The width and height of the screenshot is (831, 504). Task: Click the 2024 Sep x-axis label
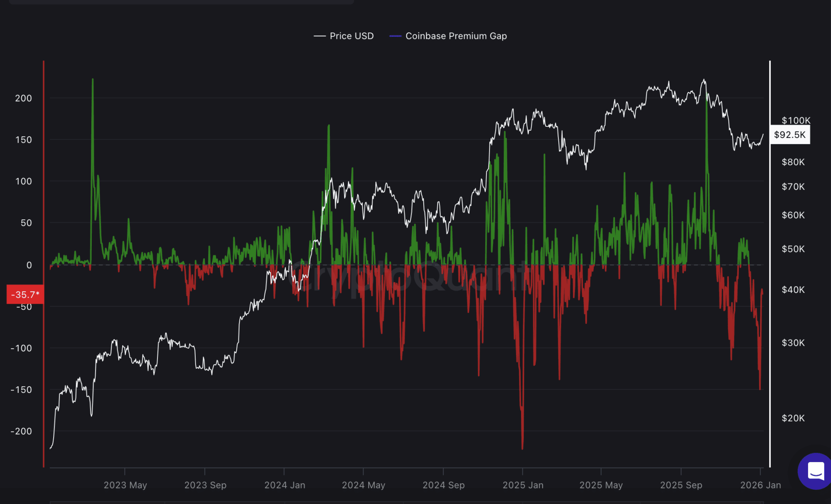coord(443,485)
